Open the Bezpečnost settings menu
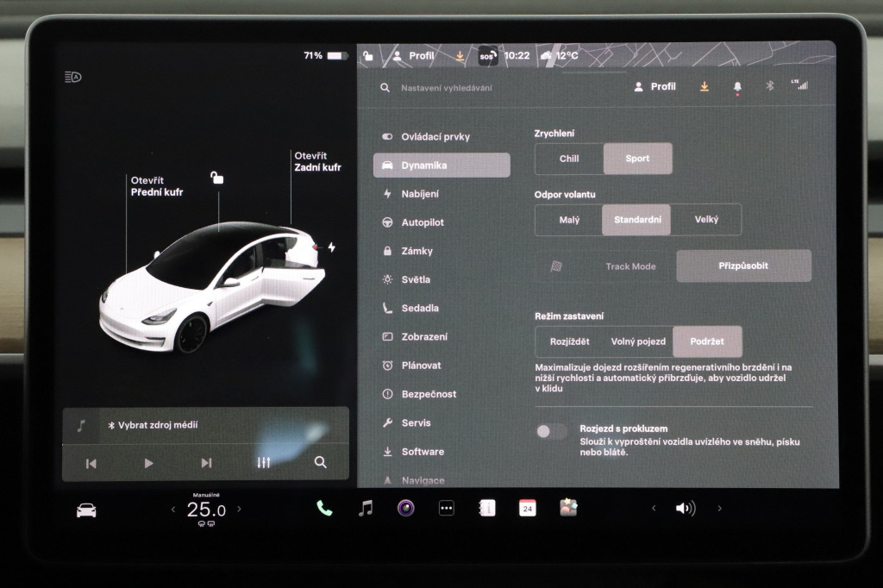Screen dimensions: 883x588 (441, 394)
